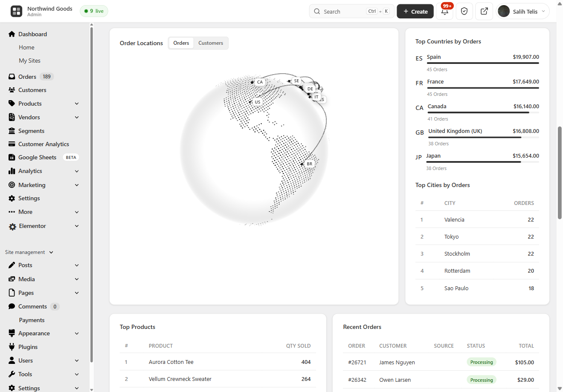563x392 pixels.
Task: Click the Dashboard home icon
Action: coord(12,34)
